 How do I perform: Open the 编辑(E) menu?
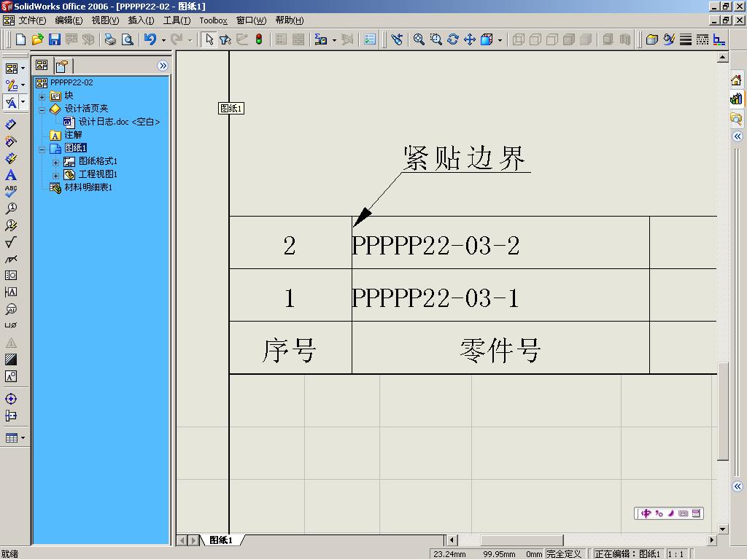point(69,20)
